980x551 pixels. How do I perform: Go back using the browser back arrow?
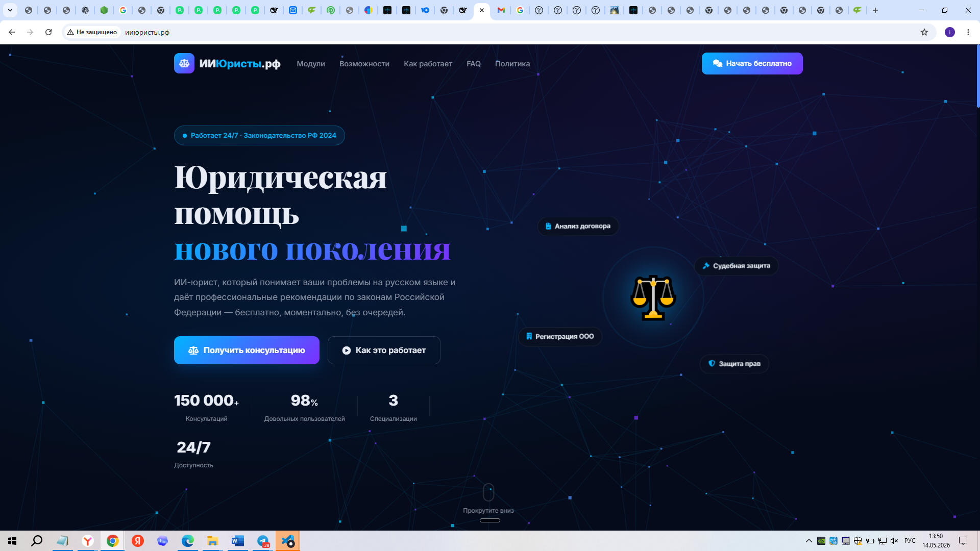click(12, 32)
